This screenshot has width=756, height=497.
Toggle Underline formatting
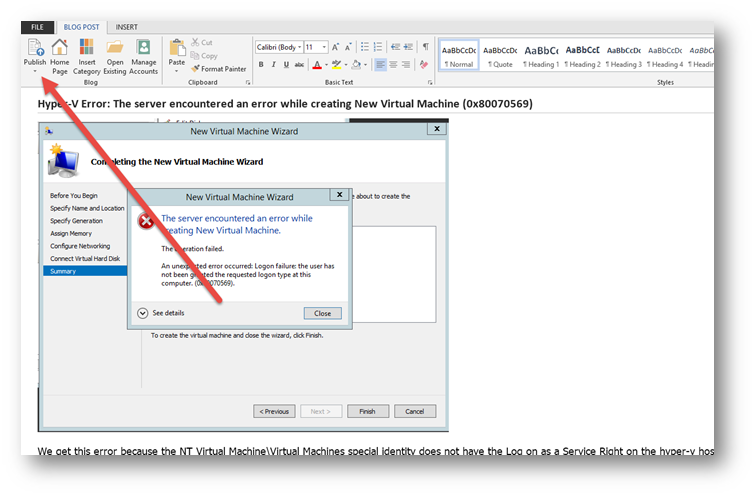tap(288, 65)
